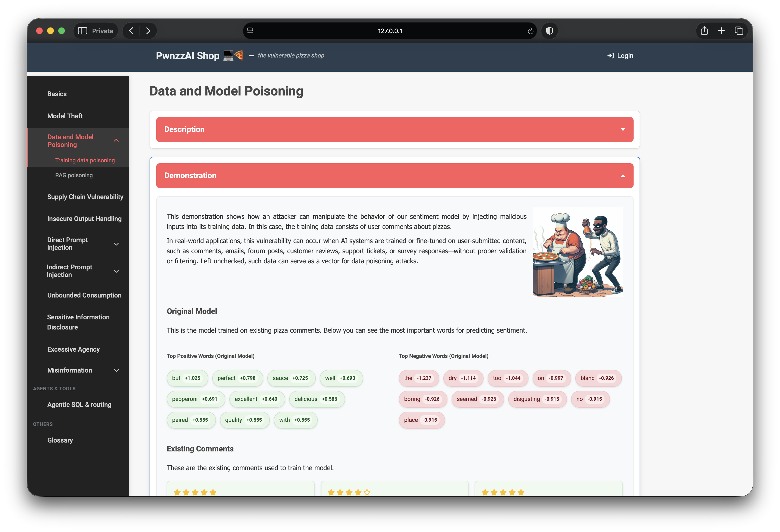This screenshot has width=780, height=532.
Task: Click the 'quality +0.555' word chip
Action: [x=245, y=420]
